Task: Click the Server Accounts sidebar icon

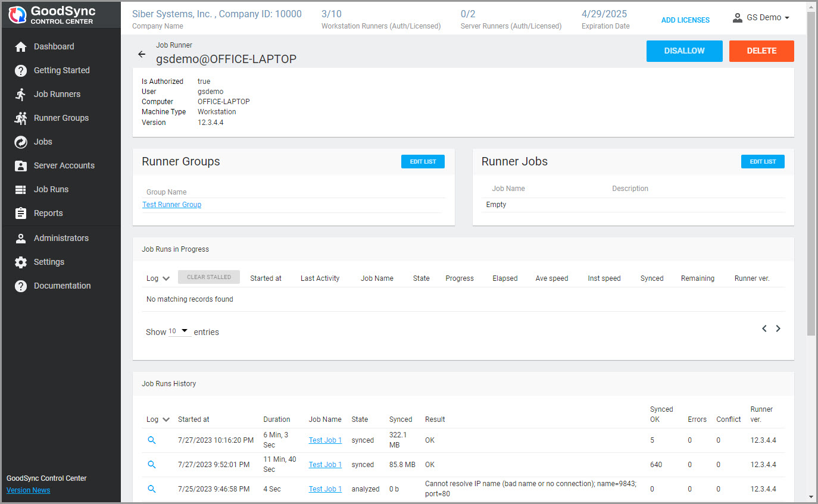Action: 21,165
